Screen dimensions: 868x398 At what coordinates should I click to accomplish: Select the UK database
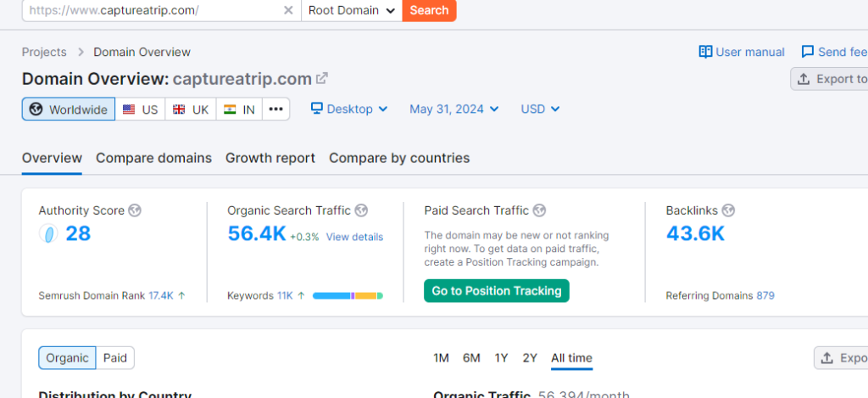[x=191, y=109]
